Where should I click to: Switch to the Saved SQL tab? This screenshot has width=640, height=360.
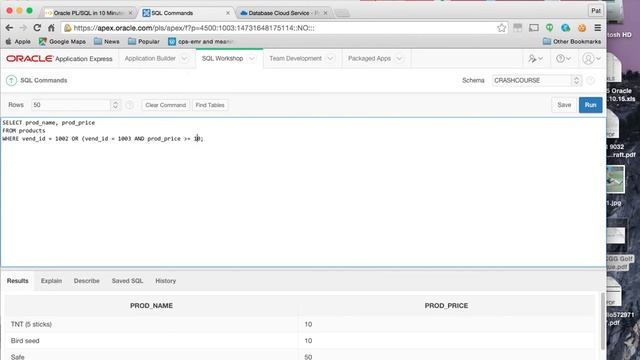(x=127, y=281)
